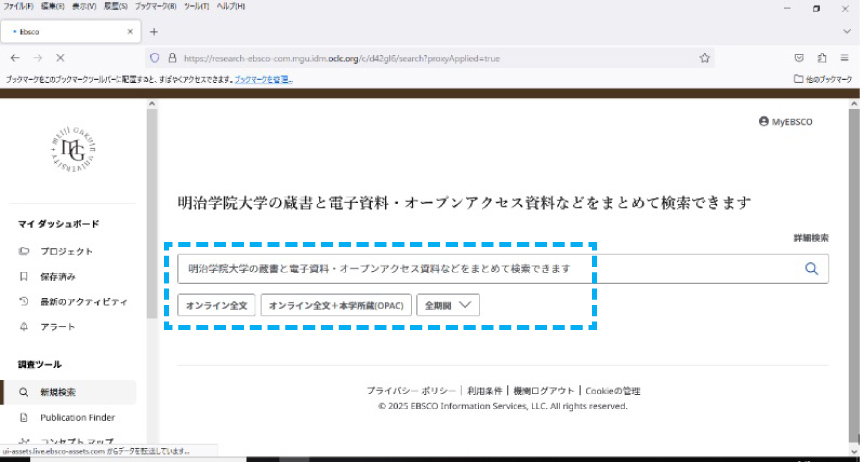
Task: Toggle the オンライン全文+本学所蔵(OPAC) filter
Action: pos(336,305)
